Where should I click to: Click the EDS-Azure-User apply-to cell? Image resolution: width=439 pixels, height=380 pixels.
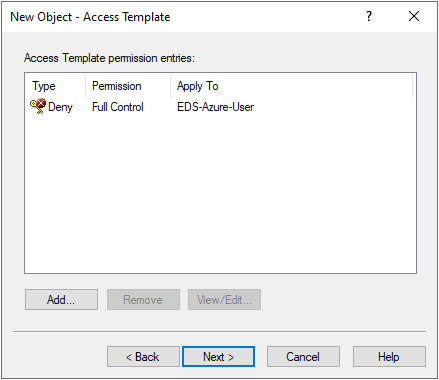coord(215,107)
